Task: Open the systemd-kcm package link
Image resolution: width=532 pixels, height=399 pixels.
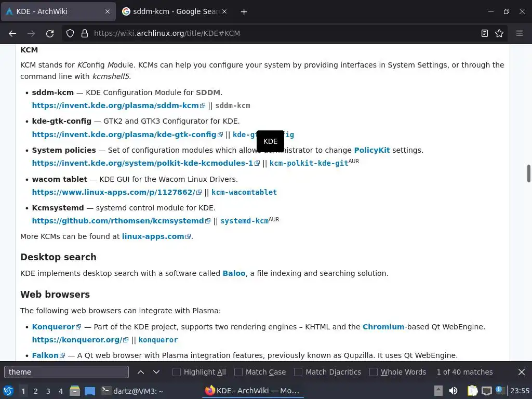Action: pyautogui.click(x=244, y=221)
